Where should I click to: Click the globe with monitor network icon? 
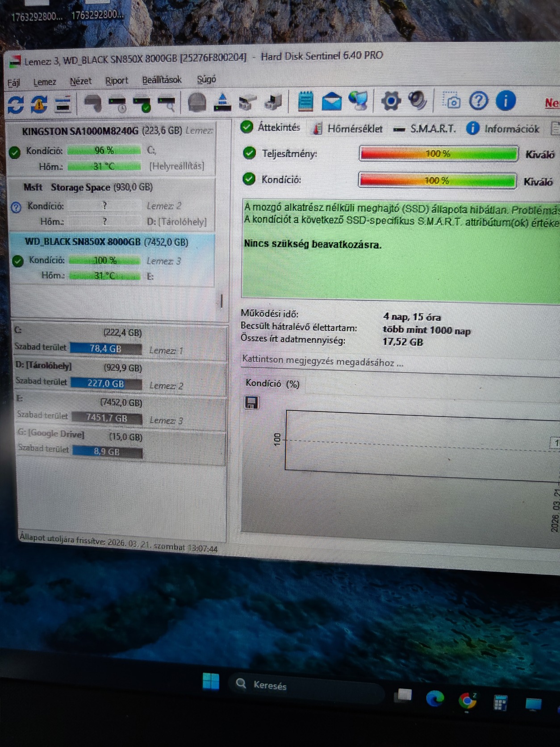359,101
